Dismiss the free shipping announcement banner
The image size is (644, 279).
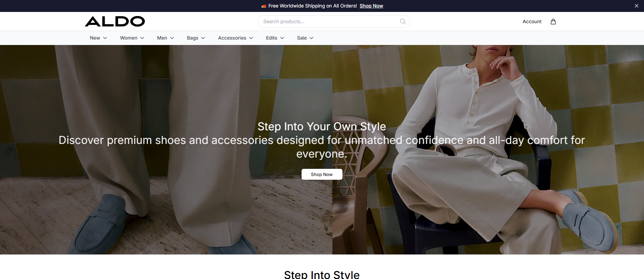tap(636, 6)
